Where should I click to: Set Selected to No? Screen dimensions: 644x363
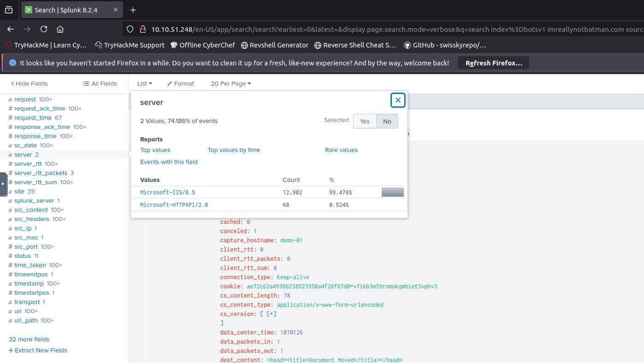pyautogui.click(x=387, y=121)
